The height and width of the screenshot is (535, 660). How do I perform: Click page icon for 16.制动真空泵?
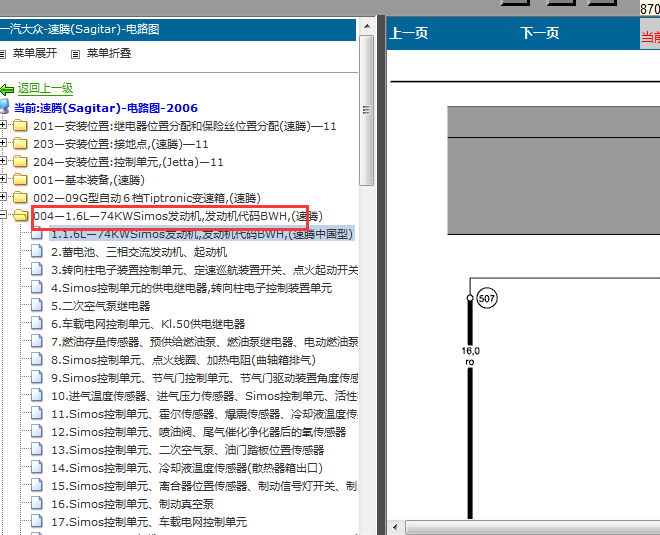point(37,504)
